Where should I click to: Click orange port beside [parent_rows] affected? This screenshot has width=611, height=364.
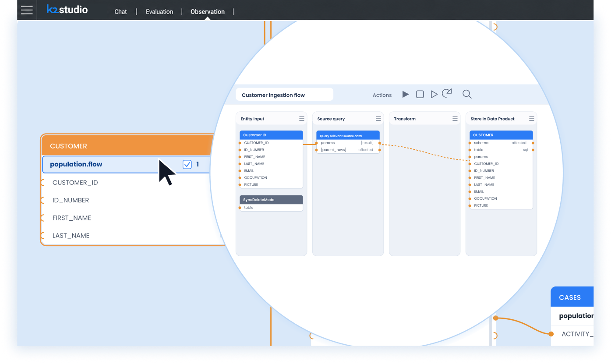379,150
